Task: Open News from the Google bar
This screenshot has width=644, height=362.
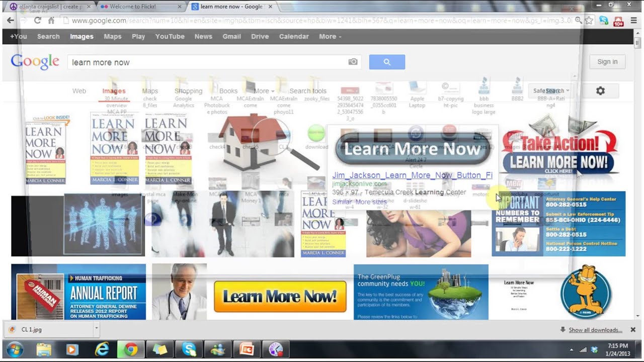Action: click(203, 36)
